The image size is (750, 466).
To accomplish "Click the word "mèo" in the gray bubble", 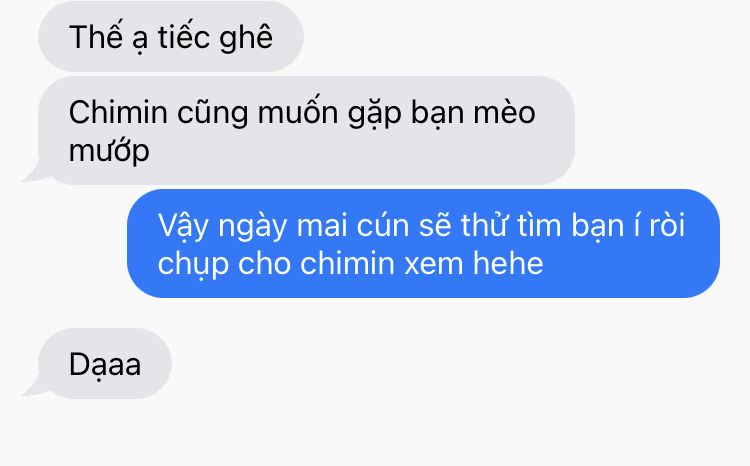I will pos(504,113).
